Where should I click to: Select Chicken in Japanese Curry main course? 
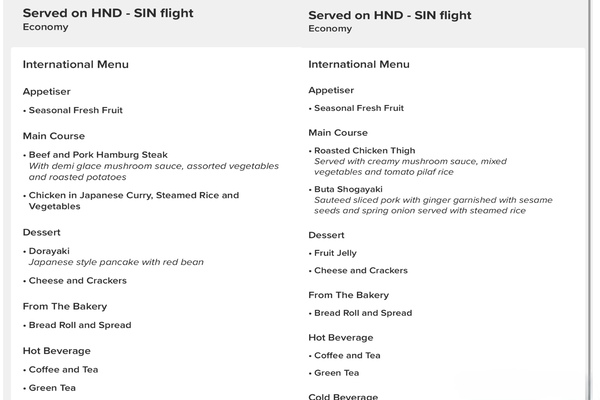(x=134, y=195)
